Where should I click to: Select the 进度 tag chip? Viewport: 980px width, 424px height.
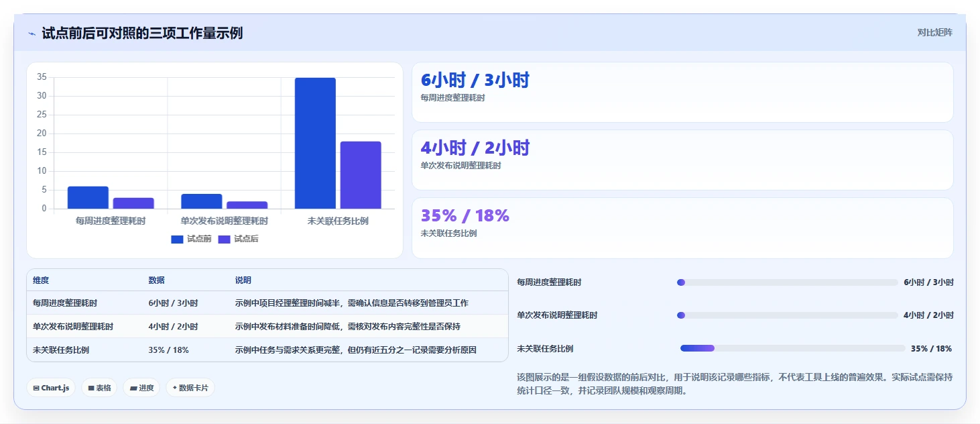pyautogui.click(x=141, y=388)
